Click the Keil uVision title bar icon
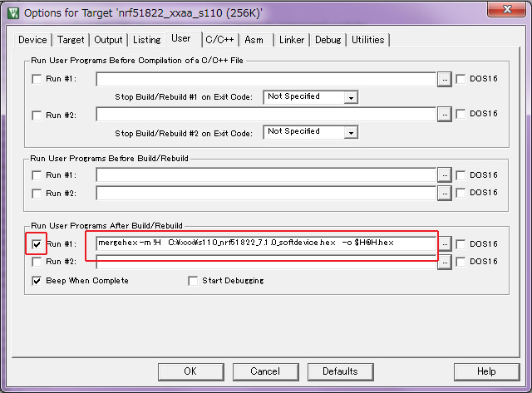The height and width of the screenshot is (393, 532). click(x=13, y=13)
